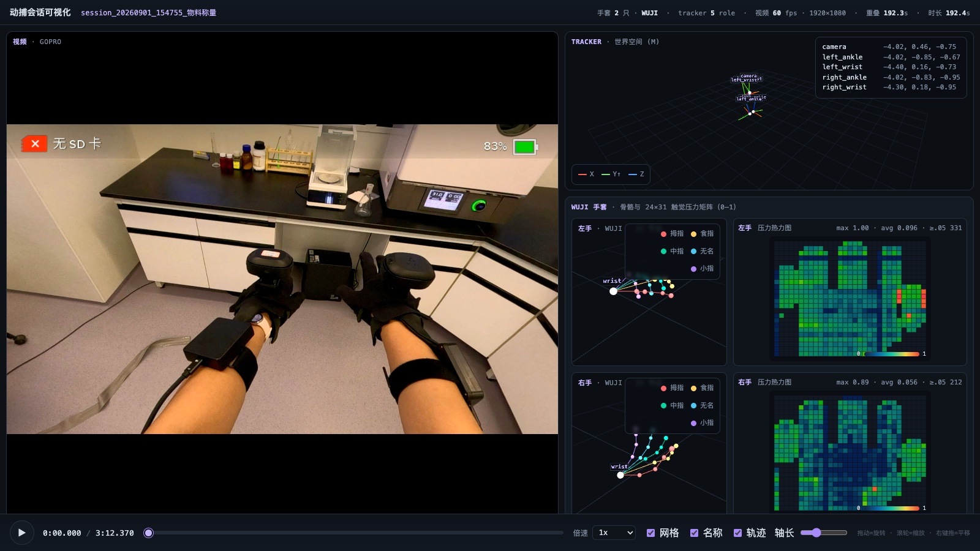Viewport: 980px width, 551px height.
Task: Adjust the 轴长 axis length slider
Action: tap(823, 533)
